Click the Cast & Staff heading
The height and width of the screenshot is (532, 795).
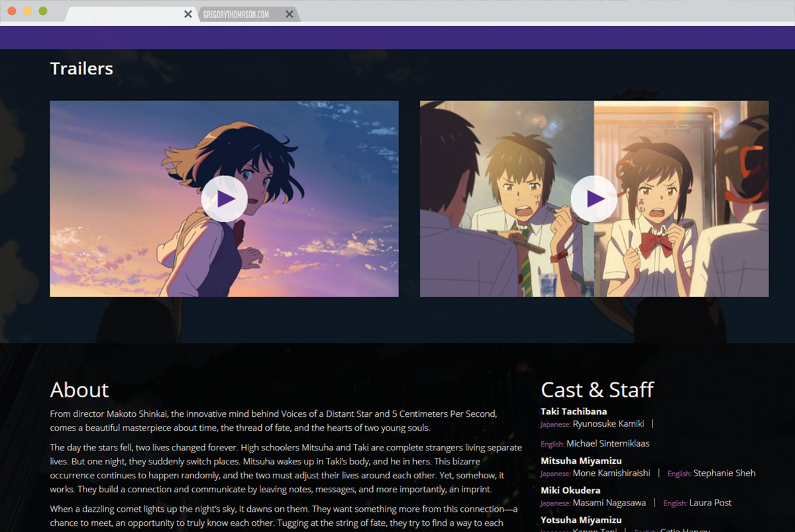coord(598,390)
